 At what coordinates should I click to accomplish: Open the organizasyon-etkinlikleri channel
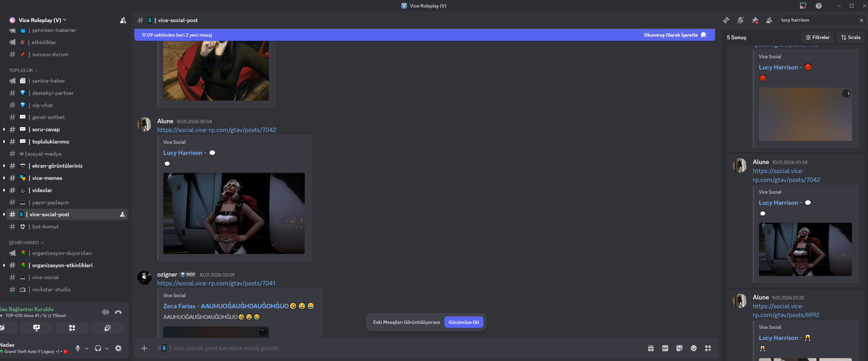pyautogui.click(x=67, y=265)
